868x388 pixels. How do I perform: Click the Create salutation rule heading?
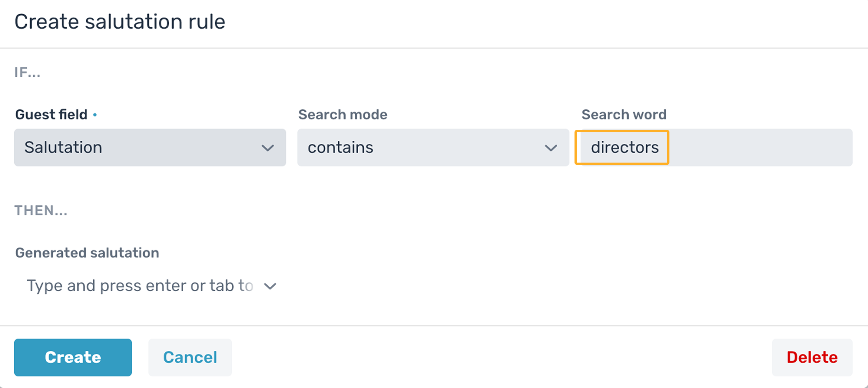(x=120, y=22)
